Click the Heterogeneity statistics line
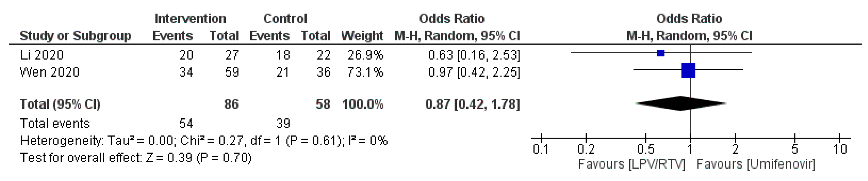This screenshot has width=868, height=181. pyautogui.click(x=204, y=141)
